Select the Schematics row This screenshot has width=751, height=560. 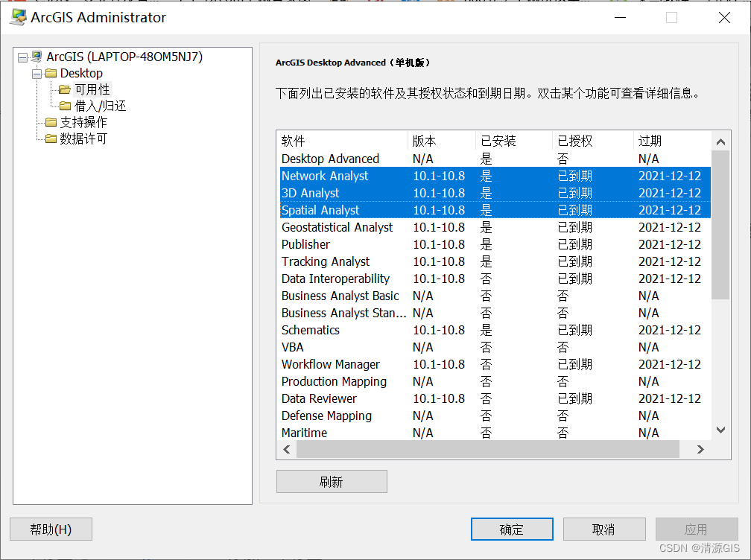click(494, 330)
